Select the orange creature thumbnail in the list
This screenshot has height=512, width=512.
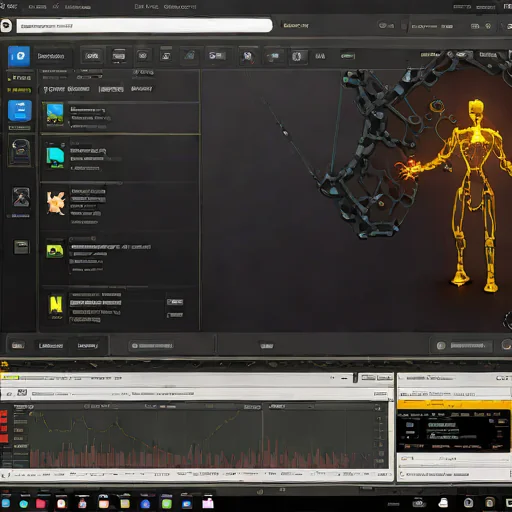[55, 203]
